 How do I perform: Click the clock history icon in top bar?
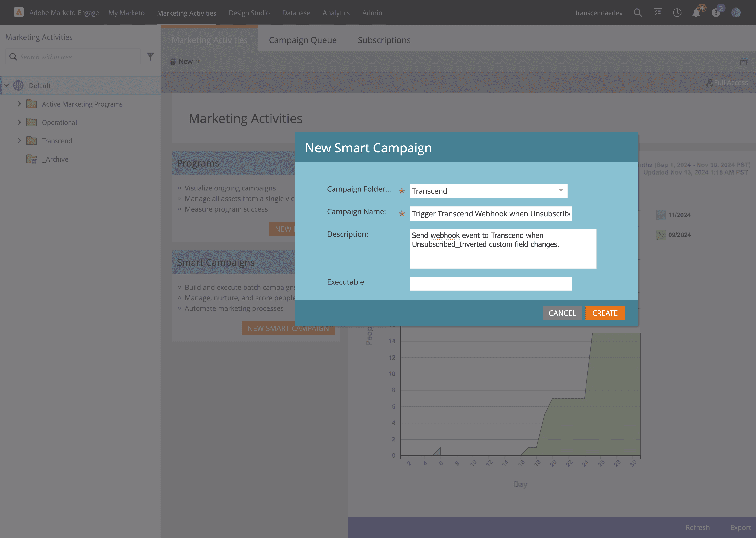(677, 13)
